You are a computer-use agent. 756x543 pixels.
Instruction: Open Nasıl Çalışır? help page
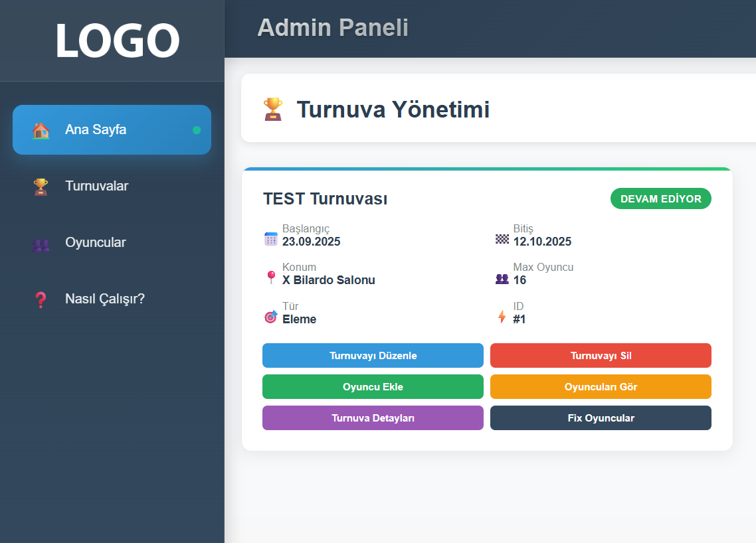[x=105, y=299]
